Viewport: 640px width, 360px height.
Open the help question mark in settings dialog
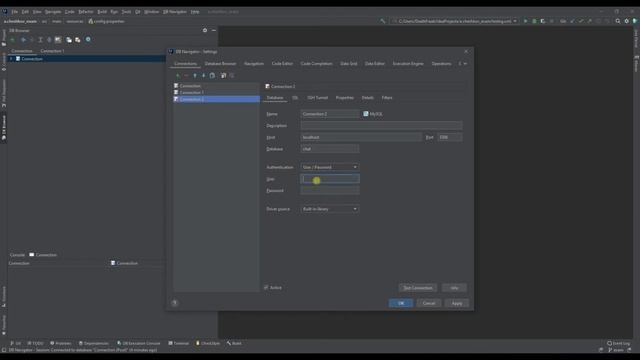[175, 303]
